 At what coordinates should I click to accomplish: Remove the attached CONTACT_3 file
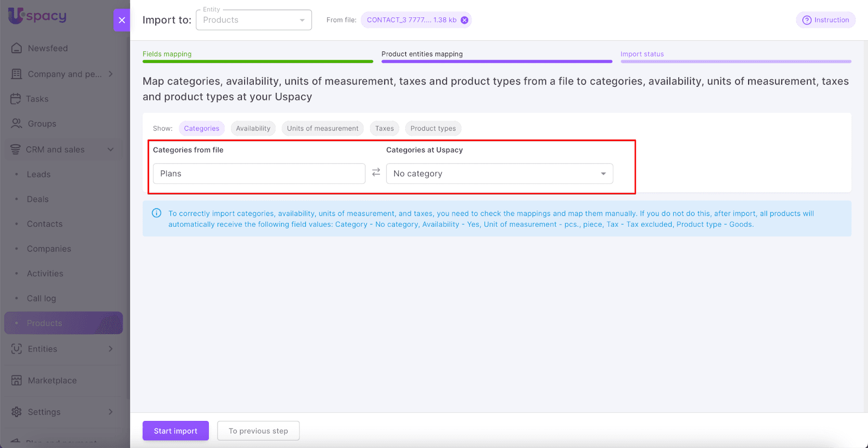pos(464,20)
